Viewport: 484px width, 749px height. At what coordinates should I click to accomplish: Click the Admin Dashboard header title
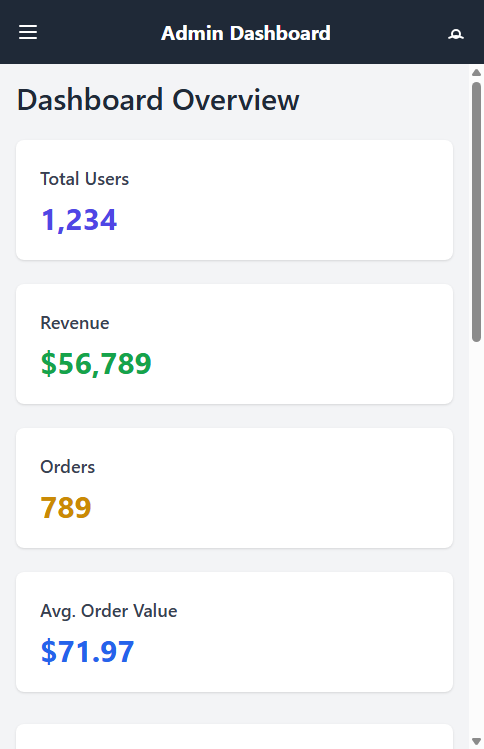[x=246, y=33]
